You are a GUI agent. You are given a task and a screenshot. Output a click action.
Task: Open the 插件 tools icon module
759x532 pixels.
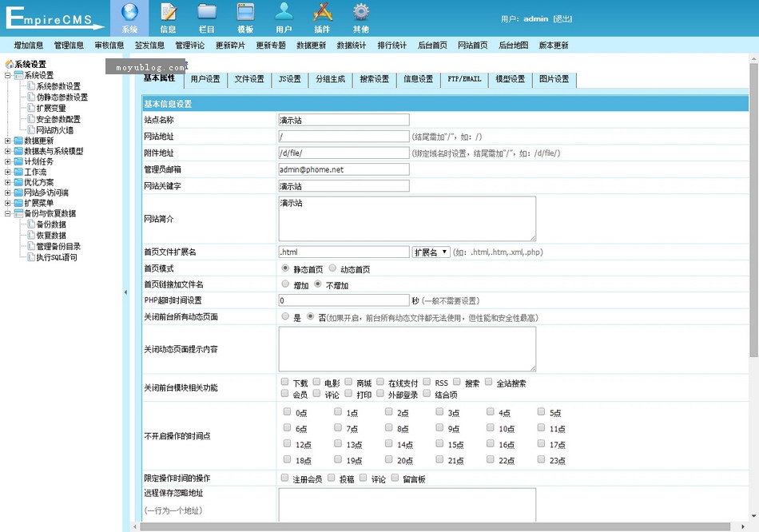pos(323,18)
